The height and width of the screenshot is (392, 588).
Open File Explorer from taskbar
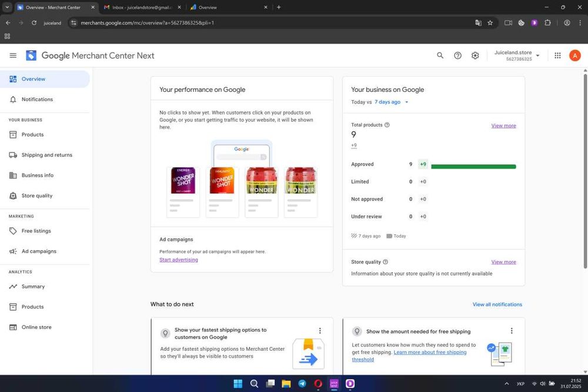click(x=286, y=384)
